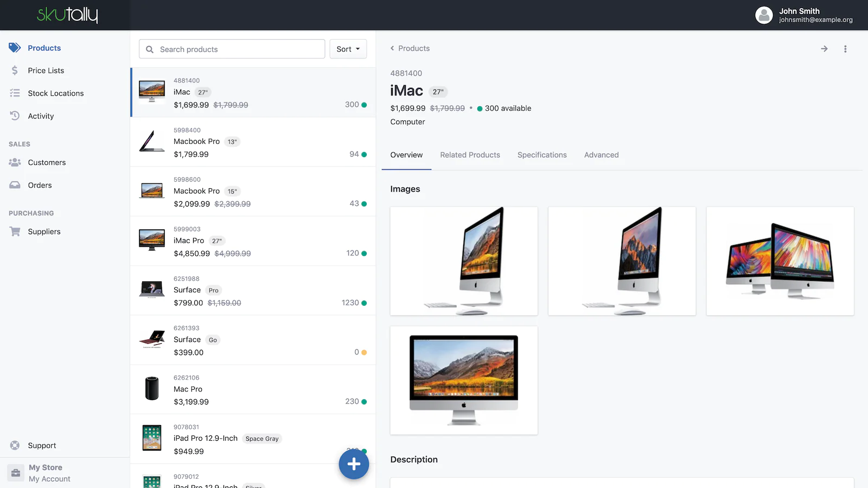Click the Activity history icon
The height and width of the screenshot is (488, 868).
click(x=15, y=116)
